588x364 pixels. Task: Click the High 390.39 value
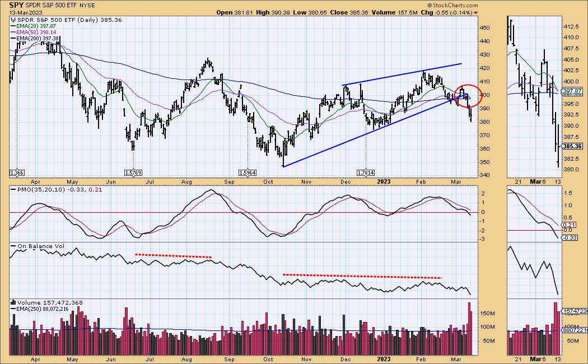coord(273,12)
